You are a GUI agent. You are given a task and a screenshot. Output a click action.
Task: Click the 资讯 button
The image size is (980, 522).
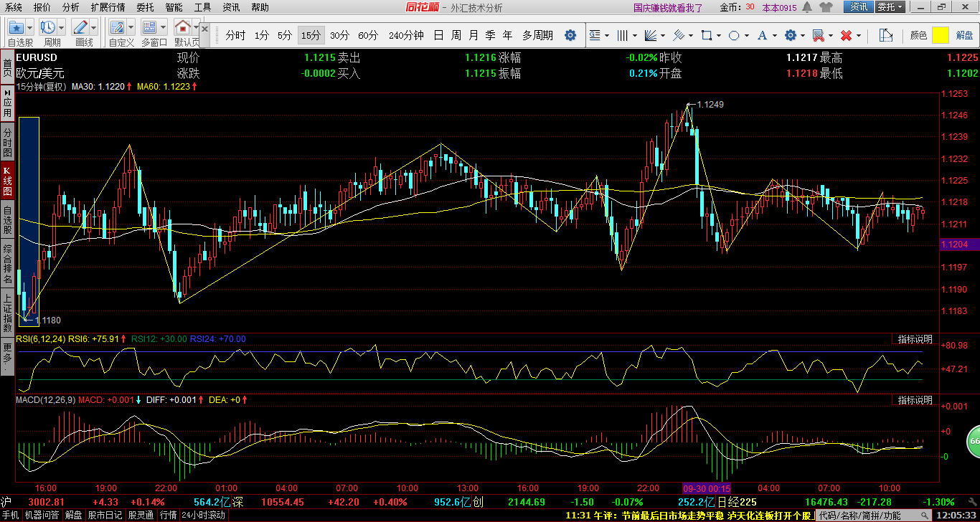[858, 7]
